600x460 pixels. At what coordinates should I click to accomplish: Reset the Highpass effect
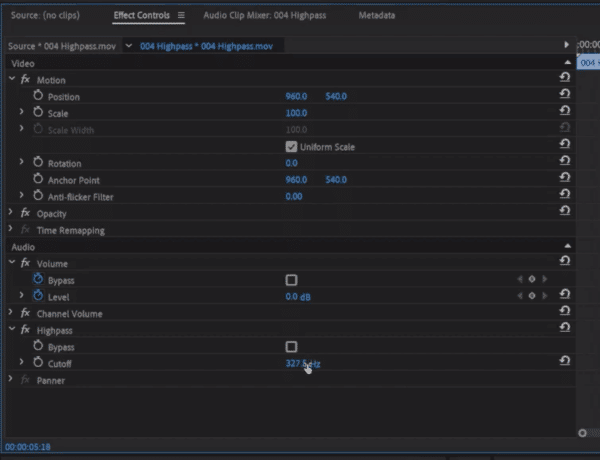click(x=565, y=328)
